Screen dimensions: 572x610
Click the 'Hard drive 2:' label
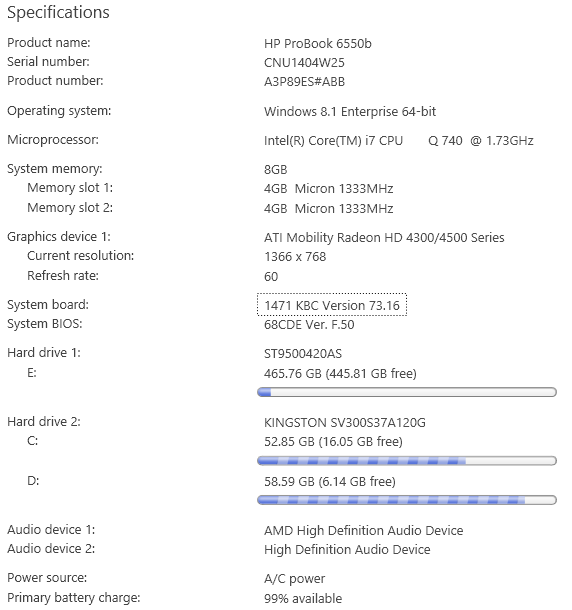point(44,422)
